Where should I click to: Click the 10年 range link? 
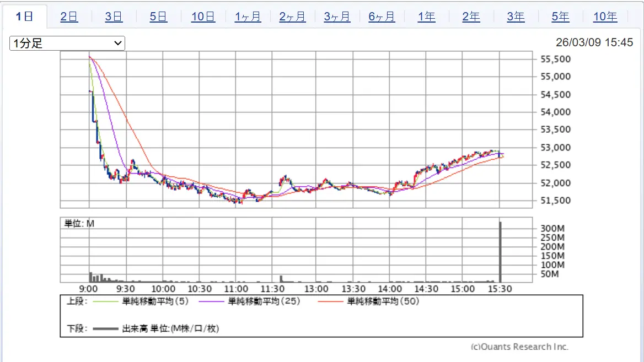click(605, 17)
